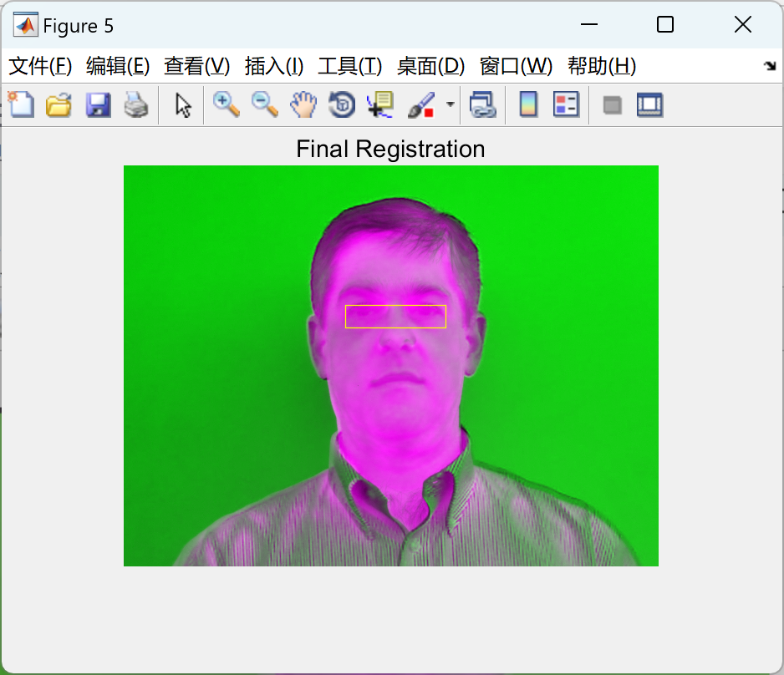Expand the Brush color dropdown arrow
The width and height of the screenshot is (784, 675).
451,105
